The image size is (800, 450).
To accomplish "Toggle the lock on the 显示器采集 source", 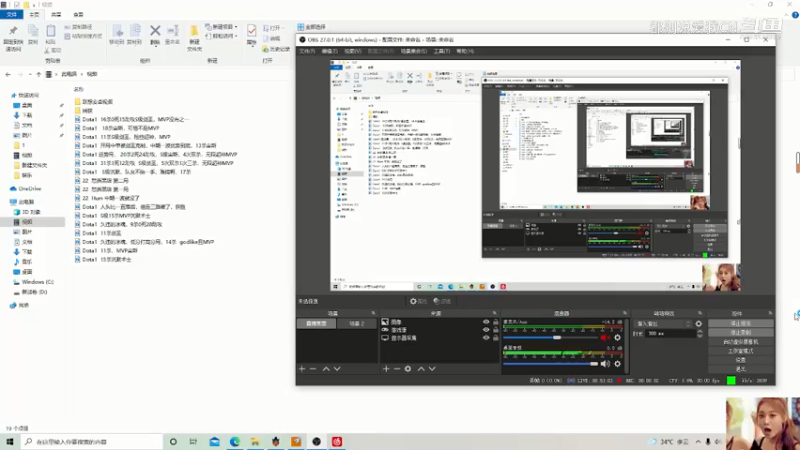I will click(x=495, y=338).
